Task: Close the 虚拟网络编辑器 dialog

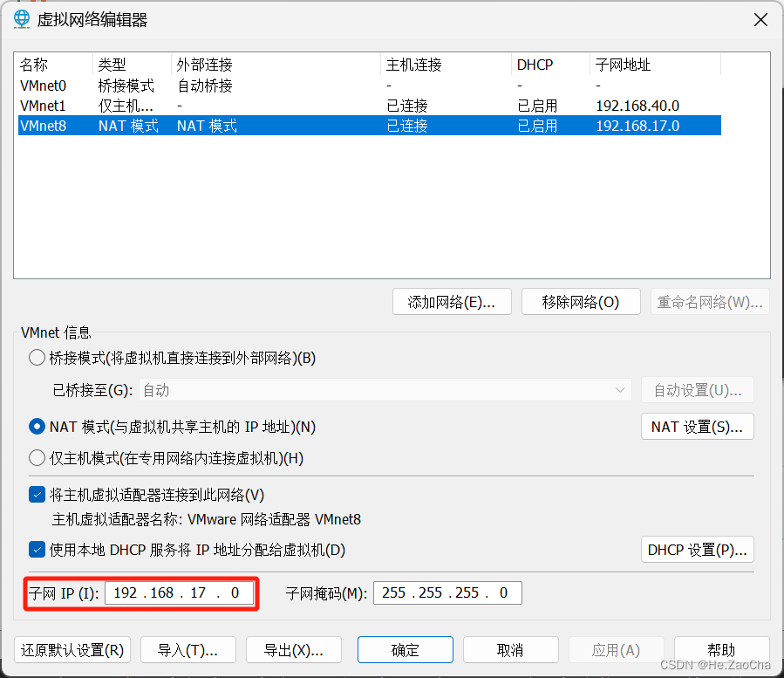Action: pos(760,20)
